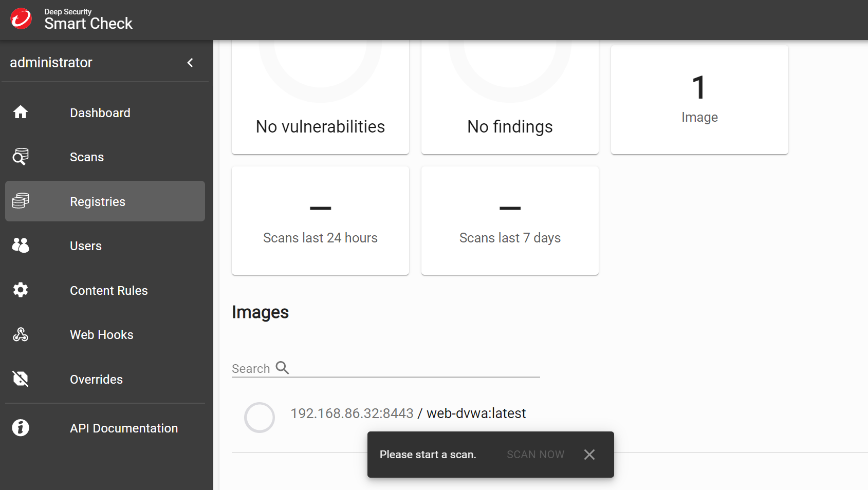Click the 'Please start a scan.' message text
This screenshot has width=868, height=490.
pyautogui.click(x=428, y=455)
